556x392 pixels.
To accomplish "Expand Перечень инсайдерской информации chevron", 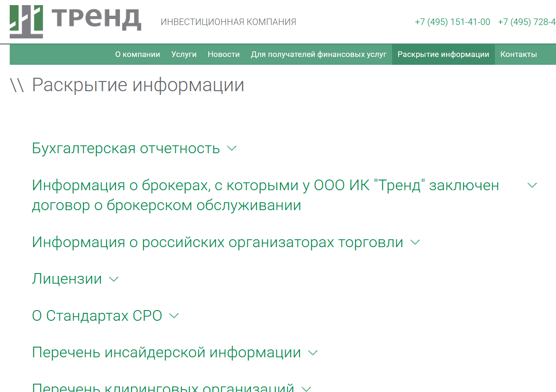I will pos(313,353).
